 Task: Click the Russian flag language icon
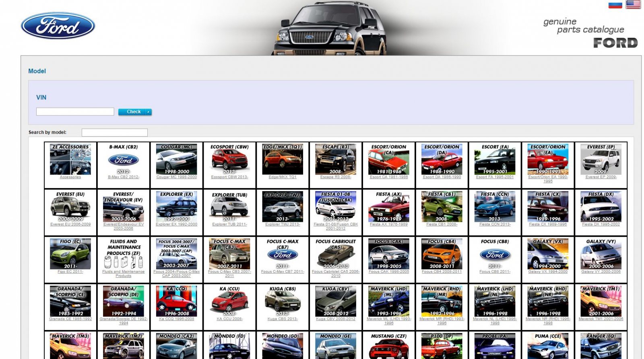pos(615,5)
